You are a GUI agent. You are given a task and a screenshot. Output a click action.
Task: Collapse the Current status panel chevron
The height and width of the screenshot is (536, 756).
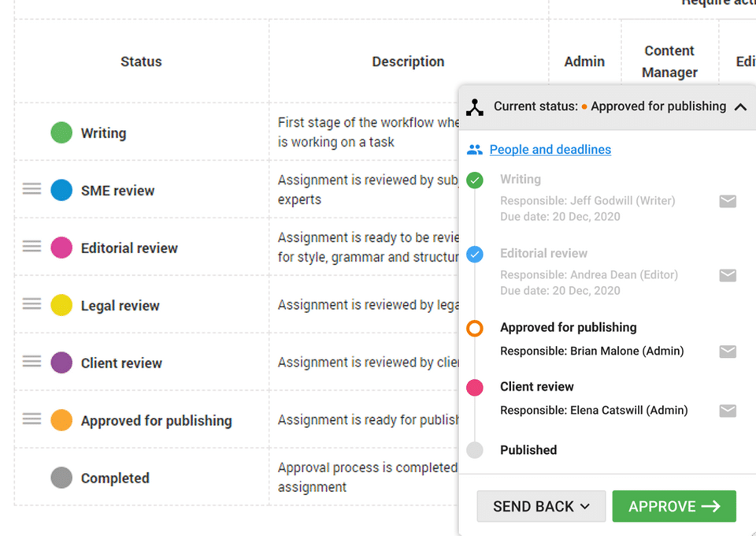pyautogui.click(x=740, y=107)
